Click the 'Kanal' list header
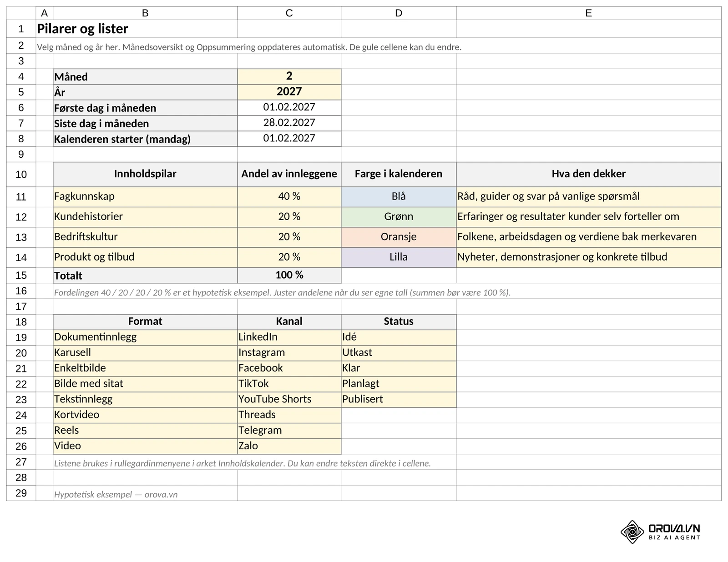728x562 pixels. coord(289,322)
